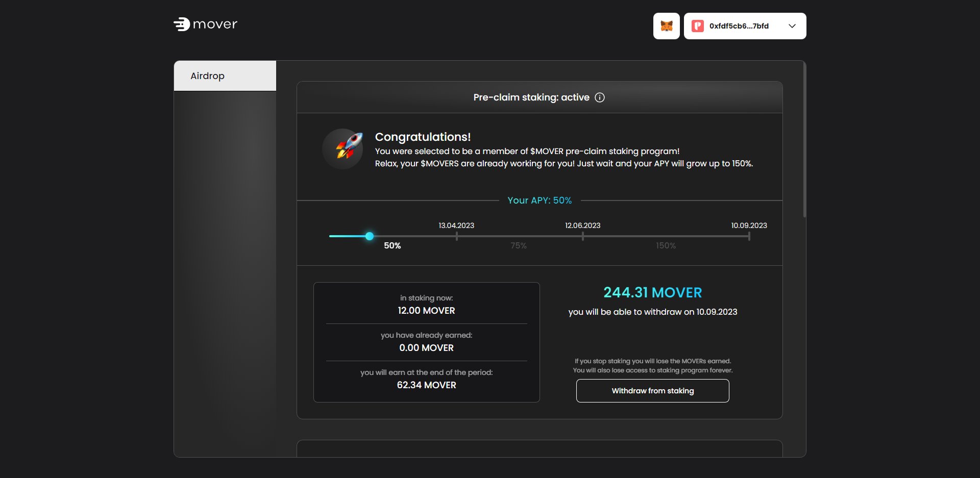Click the mover arrow emblem left of the wordmark
The width and height of the screenshot is (980, 478).
182,24
